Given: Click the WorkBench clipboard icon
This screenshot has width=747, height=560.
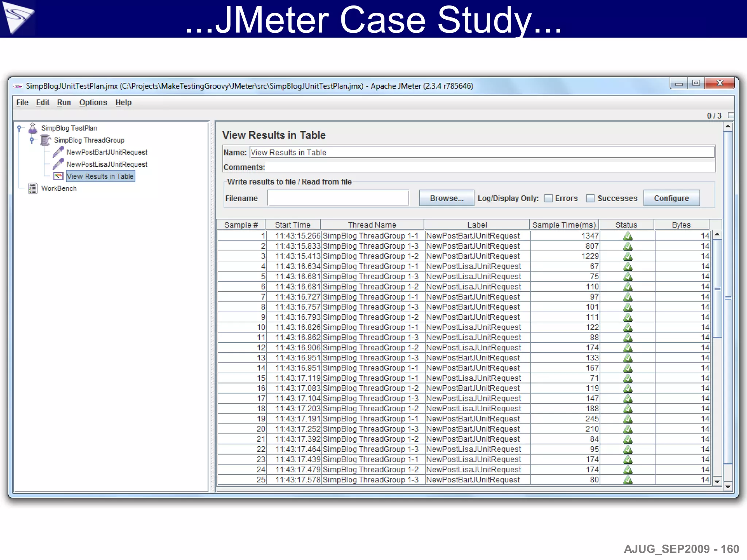Looking at the screenshot, I should pos(32,188).
